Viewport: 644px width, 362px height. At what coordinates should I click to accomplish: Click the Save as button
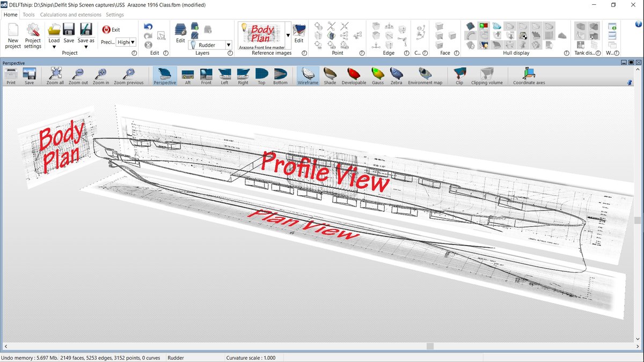pyautogui.click(x=86, y=33)
